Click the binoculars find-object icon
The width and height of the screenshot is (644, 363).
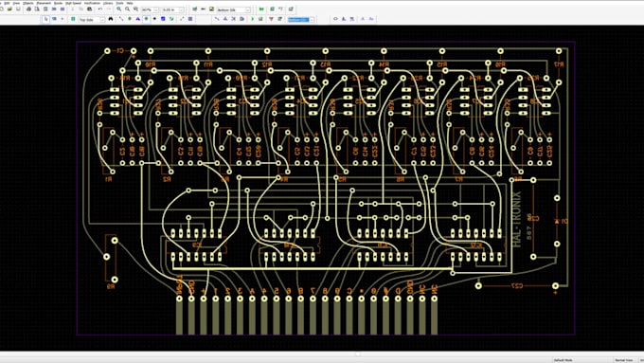111,19
